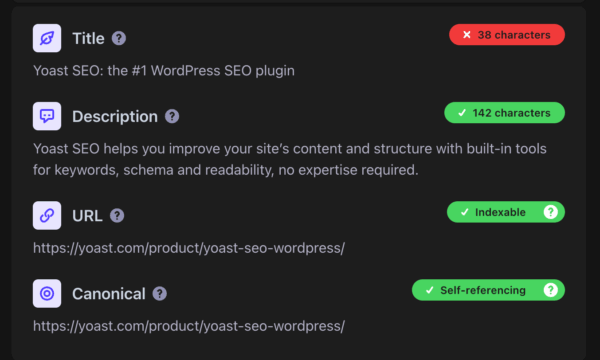Click the green 142 characters badge
The height and width of the screenshot is (360, 600).
click(504, 113)
